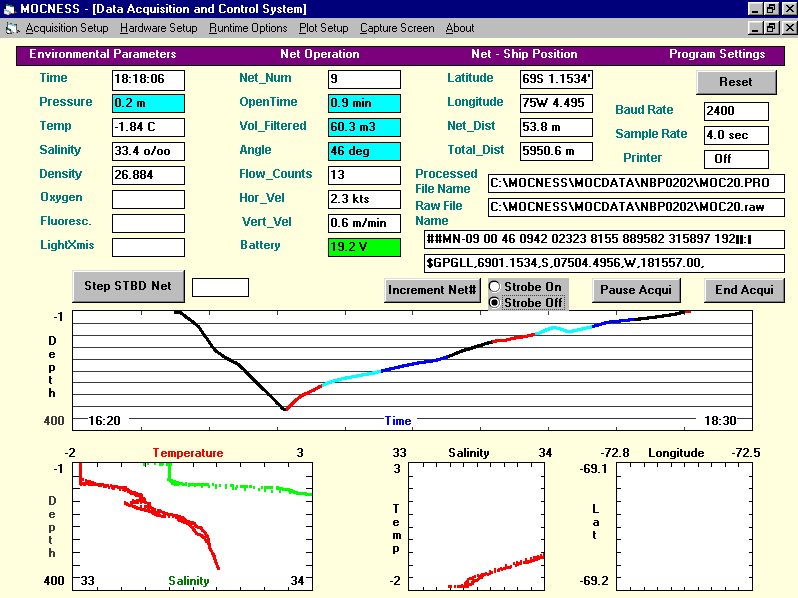Click the empty Fluoresc. field
This screenshot has height=598, width=798.
click(x=148, y=223)
